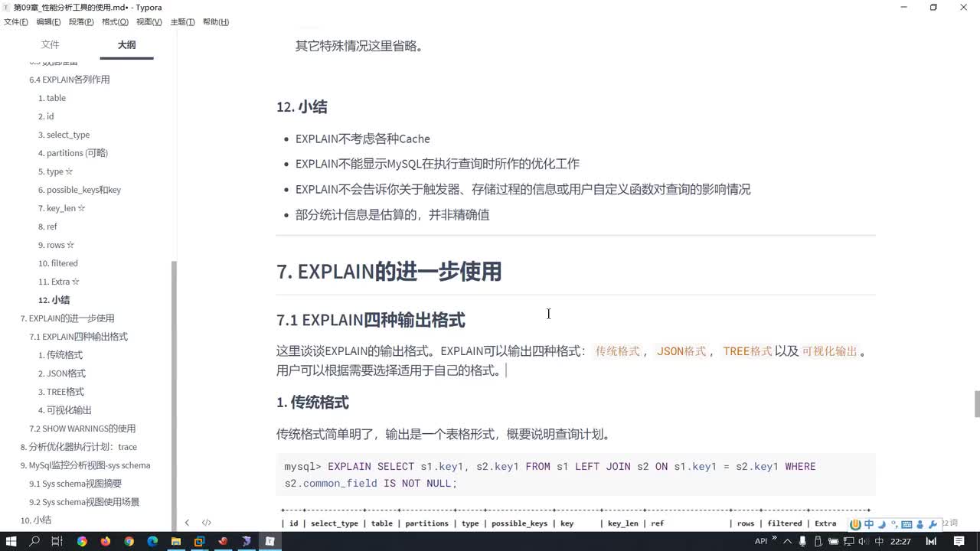Open outline 7.1 EXPLAIN四种输出格式
Viewport: 980px width, 551px height.
click(79, 337)
